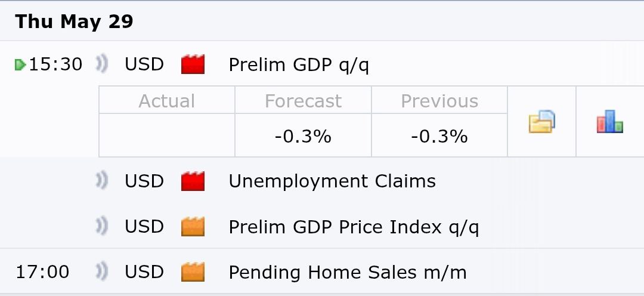Click the 17:00 time entry
The image size is (644, 296).
[42, 272]
